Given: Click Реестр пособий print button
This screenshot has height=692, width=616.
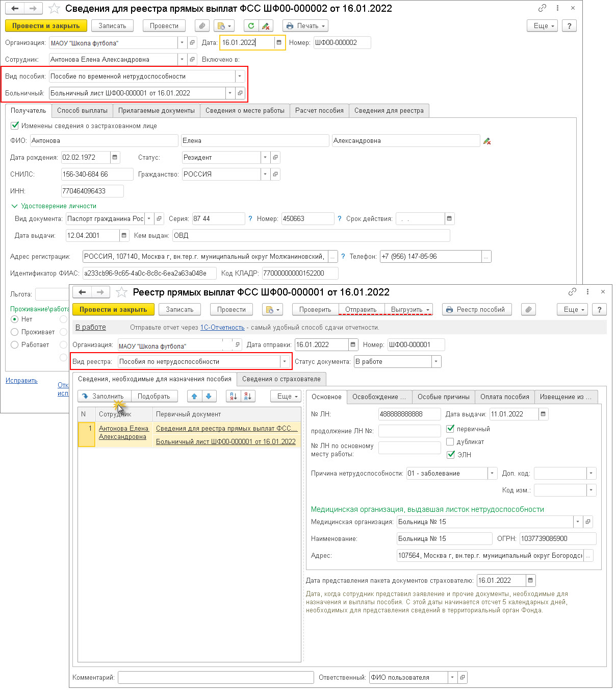Looking at the screenshot, I should [x=477, y=309].
